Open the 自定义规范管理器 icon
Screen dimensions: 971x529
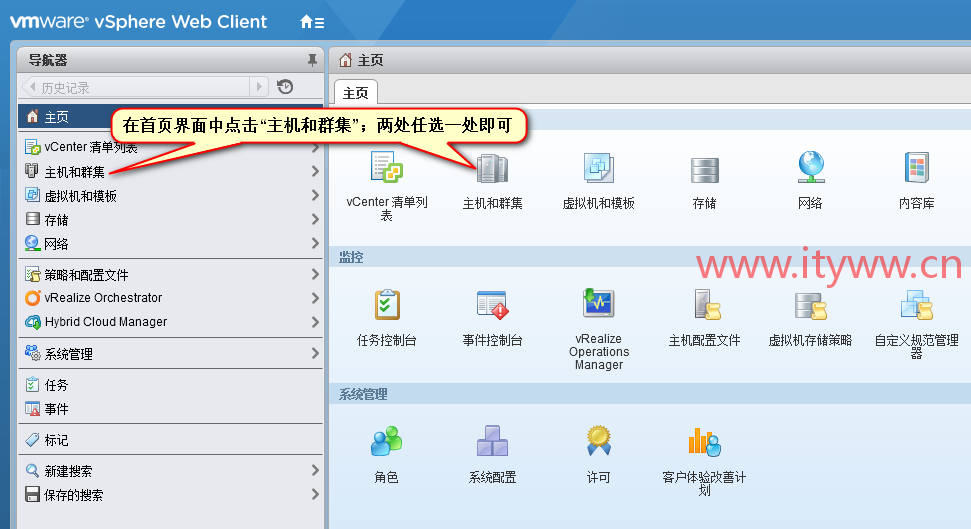pos(917,305)
